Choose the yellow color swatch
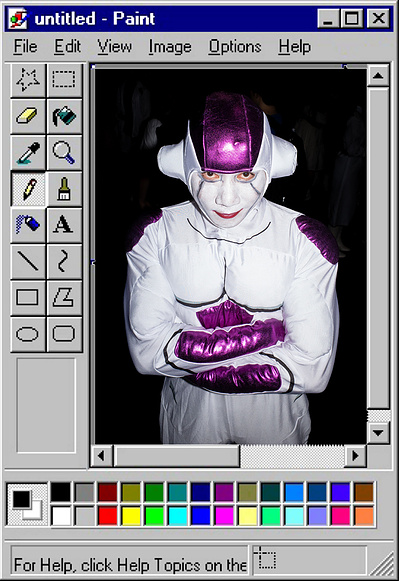 pyautogui.click(x=131, y=515)
